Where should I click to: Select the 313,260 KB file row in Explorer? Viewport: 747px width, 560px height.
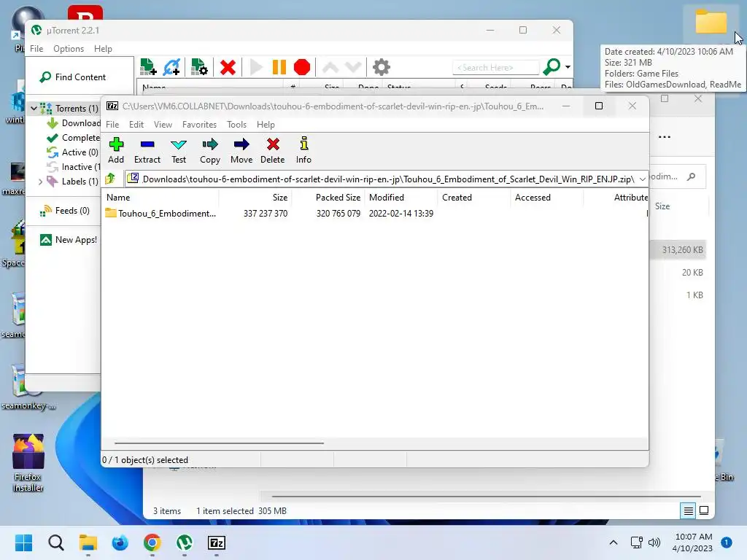(x=678, y=249)
